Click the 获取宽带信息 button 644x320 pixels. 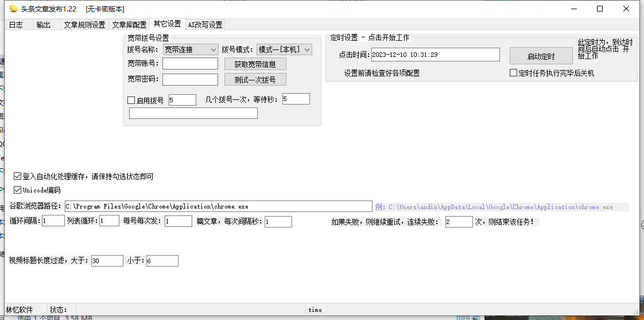point(255,64)
